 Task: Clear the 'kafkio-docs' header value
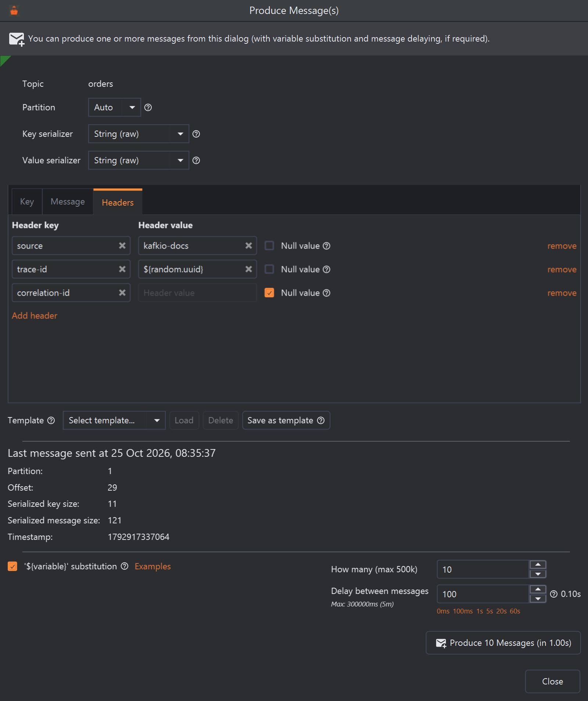(249, 246)
